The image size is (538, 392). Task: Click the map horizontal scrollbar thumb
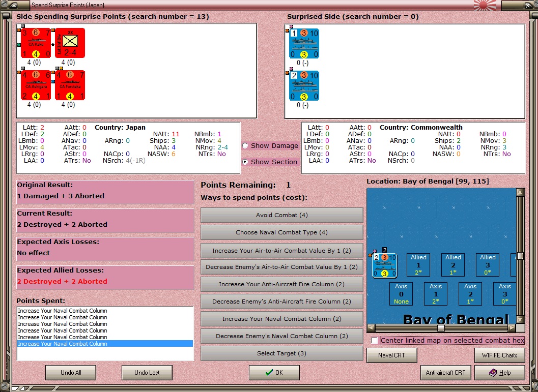click(441, 328)
